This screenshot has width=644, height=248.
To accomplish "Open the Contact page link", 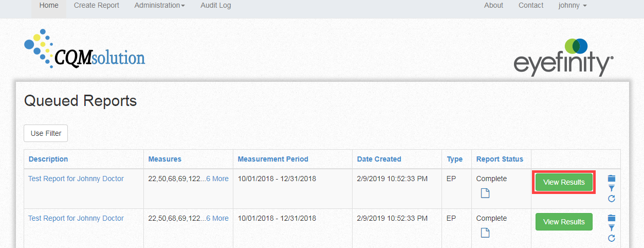I will point(531,6).
